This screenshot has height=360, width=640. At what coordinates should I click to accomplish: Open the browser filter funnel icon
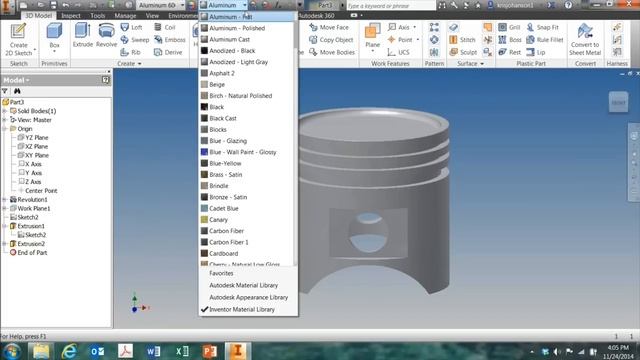pos(5,91)
